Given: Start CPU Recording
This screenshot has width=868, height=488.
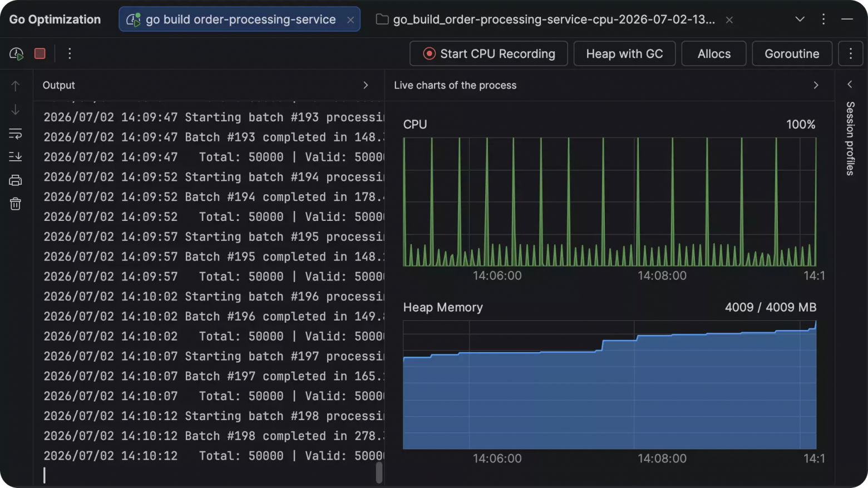Looking at the screenshot, I should tap(489, 53).
